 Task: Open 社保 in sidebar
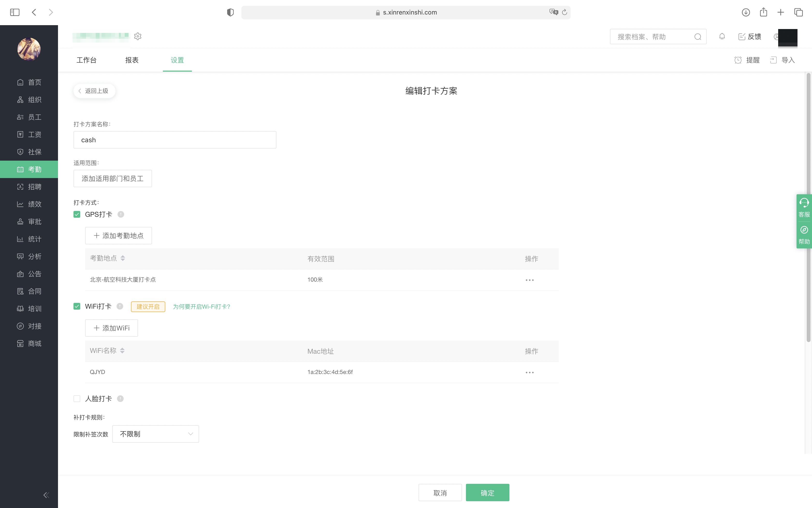click(x=29, y=152)
